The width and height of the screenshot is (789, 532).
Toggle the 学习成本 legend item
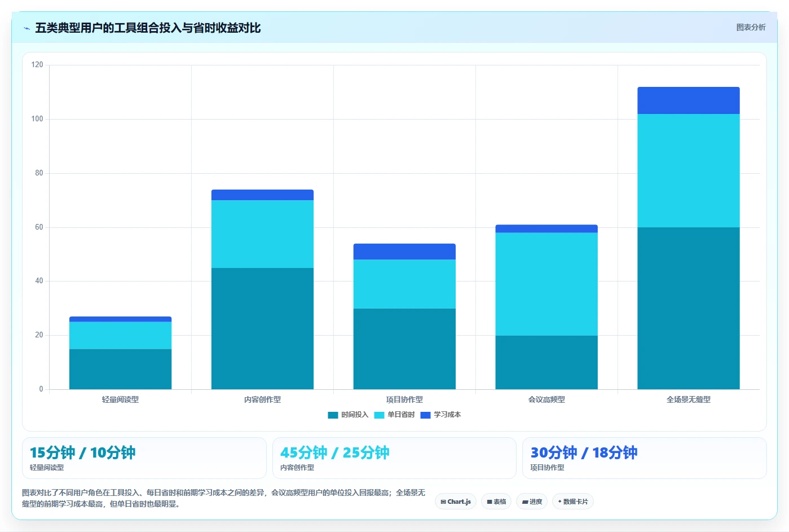pos(440,415)
